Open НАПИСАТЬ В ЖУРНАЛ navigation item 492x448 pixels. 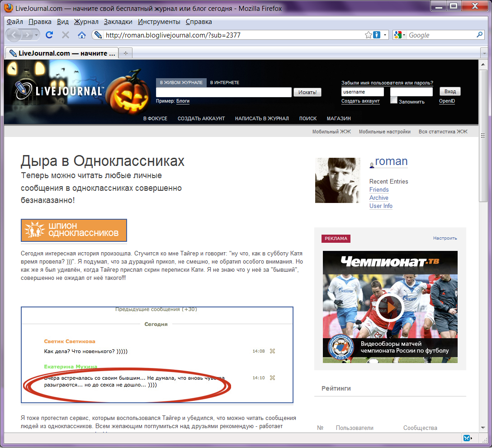262,118
